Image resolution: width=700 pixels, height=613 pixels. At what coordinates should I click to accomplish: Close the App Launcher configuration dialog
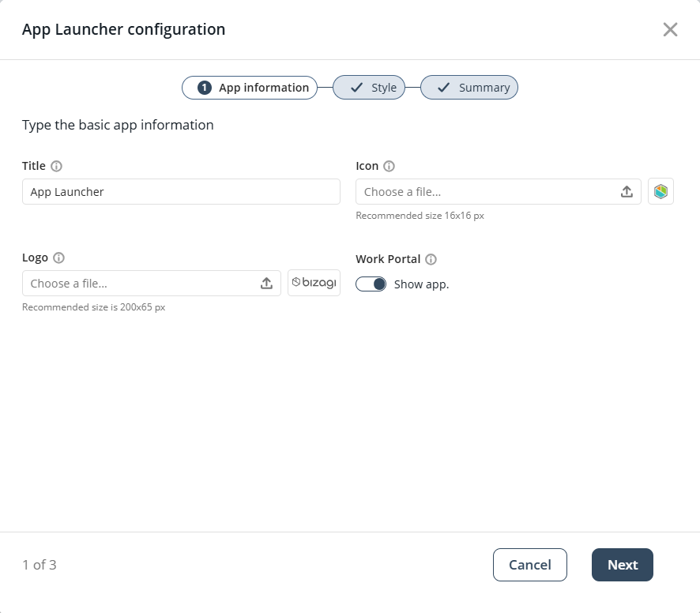(x=670, y=30)
